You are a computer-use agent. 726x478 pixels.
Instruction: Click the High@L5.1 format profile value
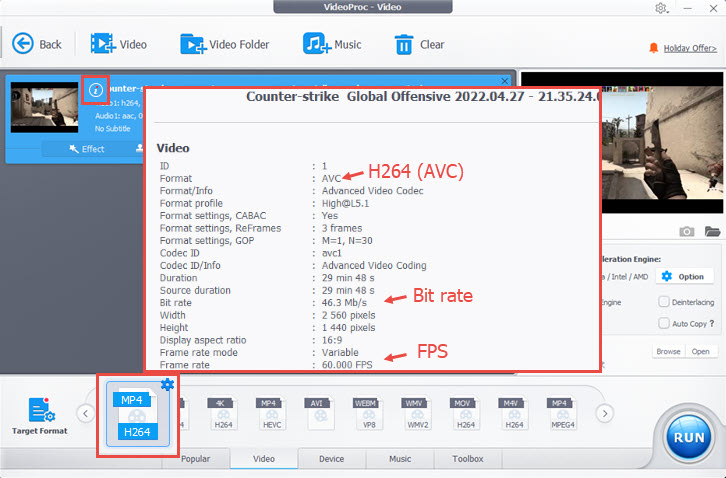[x=345, y=203]
